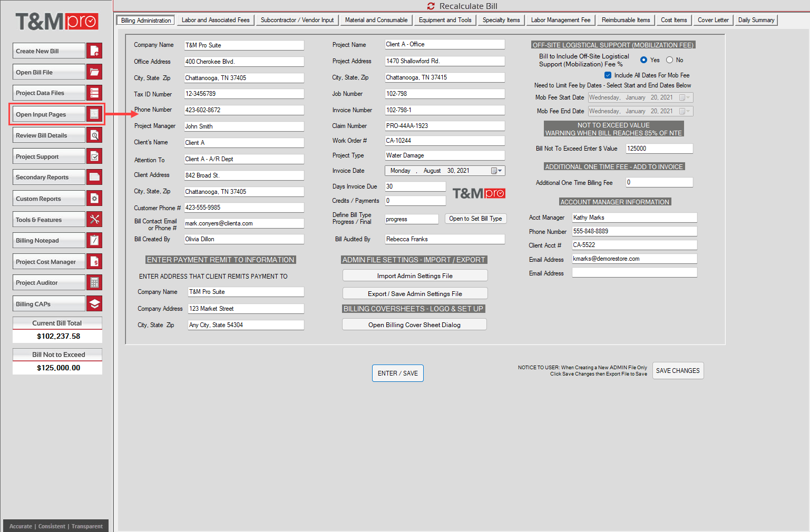Click the Custom Reports gear-page icon
The height and width of the screenshot is (532, 810).
(94, 198)
